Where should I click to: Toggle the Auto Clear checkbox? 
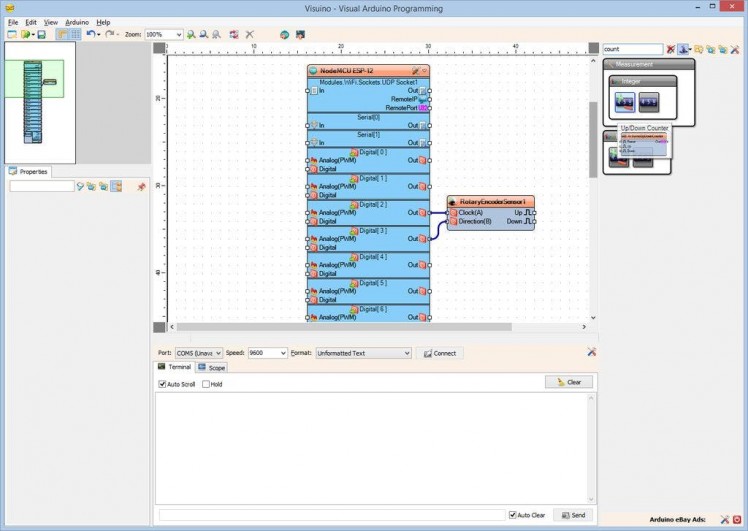coord(513,515)
